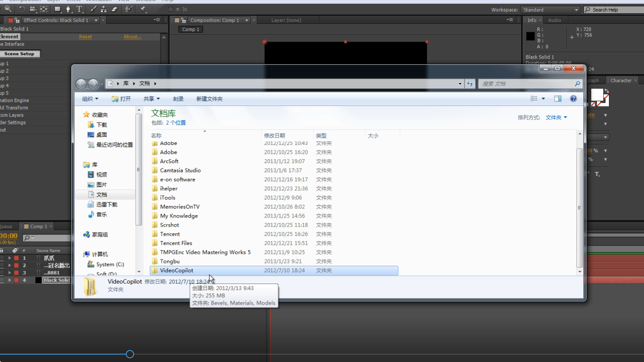Expand timeline layer 1 properties
The width and height of the screenshot is (644, 362).
pyautogui.click(x=9, y=258)
